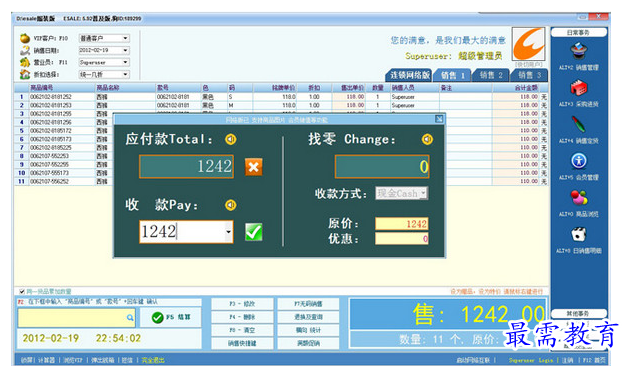Click the speaker icon beside 找零 Change
Viewport: 627px width, 366px height.
pos(427,139)
